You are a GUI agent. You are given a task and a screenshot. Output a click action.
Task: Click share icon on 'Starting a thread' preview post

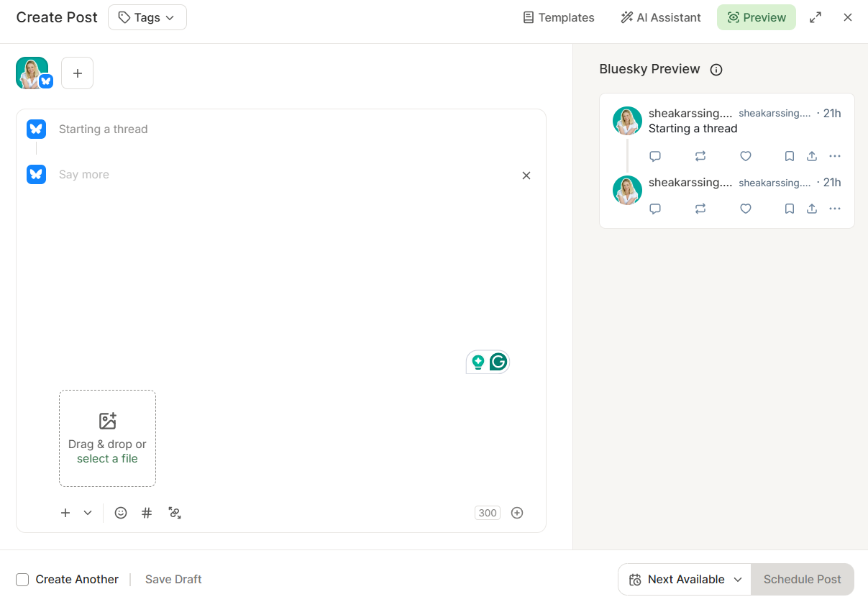(812, 156)
